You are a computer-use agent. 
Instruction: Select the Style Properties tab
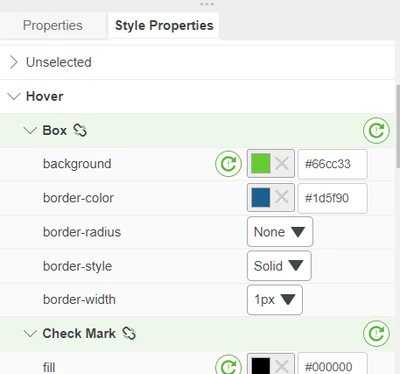[x=164, y=26]
